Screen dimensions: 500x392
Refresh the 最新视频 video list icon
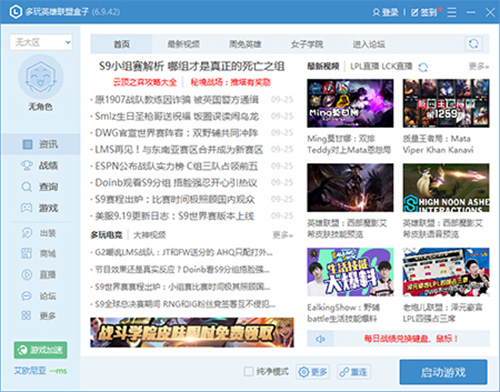(423, 67)
